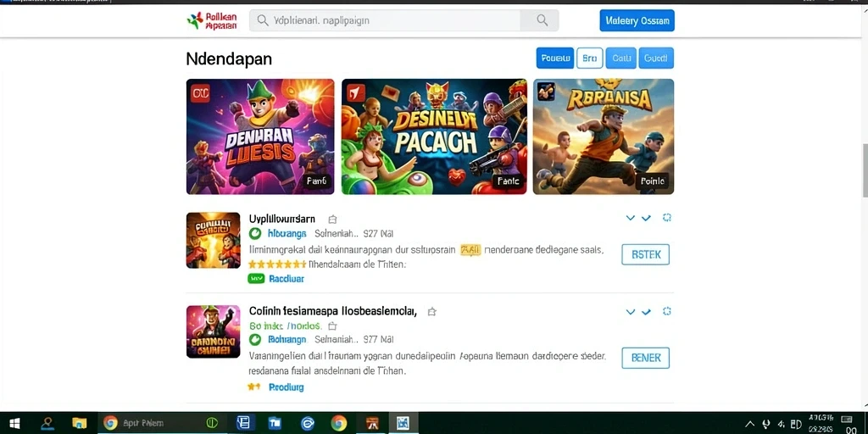
Task: Click the blue document app taskbar icon
Action: coord(245,423)
